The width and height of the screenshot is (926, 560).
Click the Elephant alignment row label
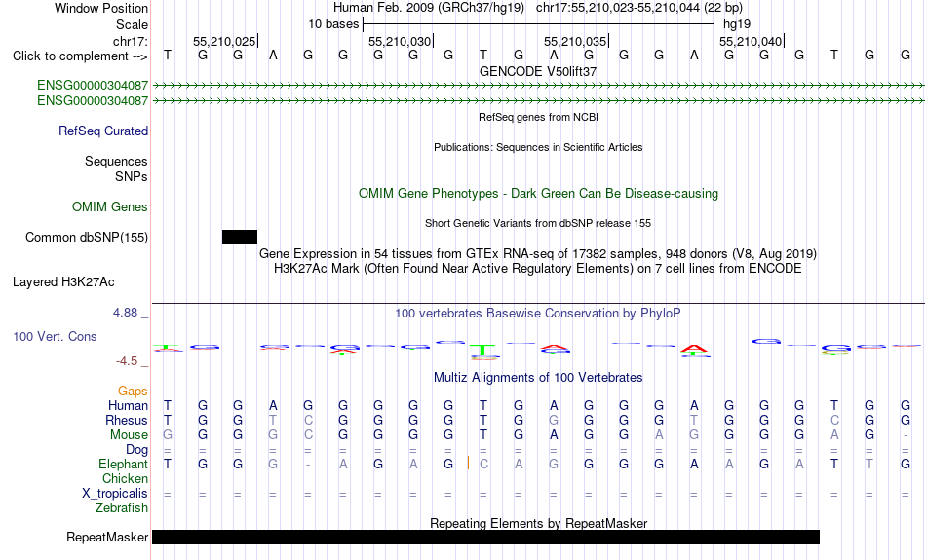click(123, 465)
